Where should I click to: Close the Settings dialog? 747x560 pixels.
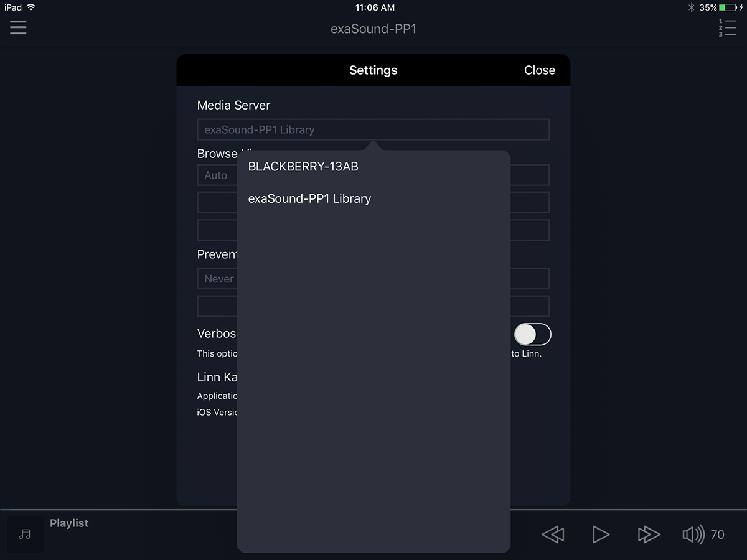539,70
